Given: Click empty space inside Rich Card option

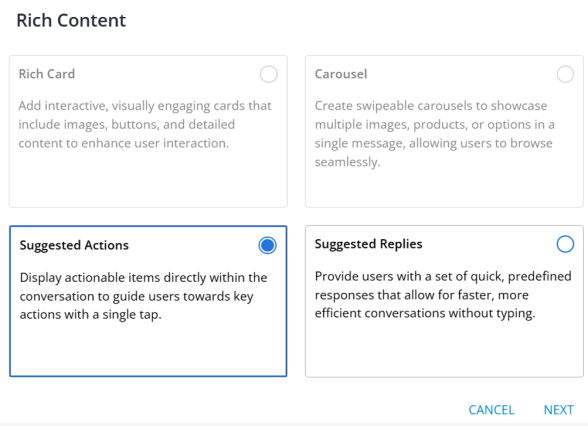Looking at the screenshot, I should 148,180.
